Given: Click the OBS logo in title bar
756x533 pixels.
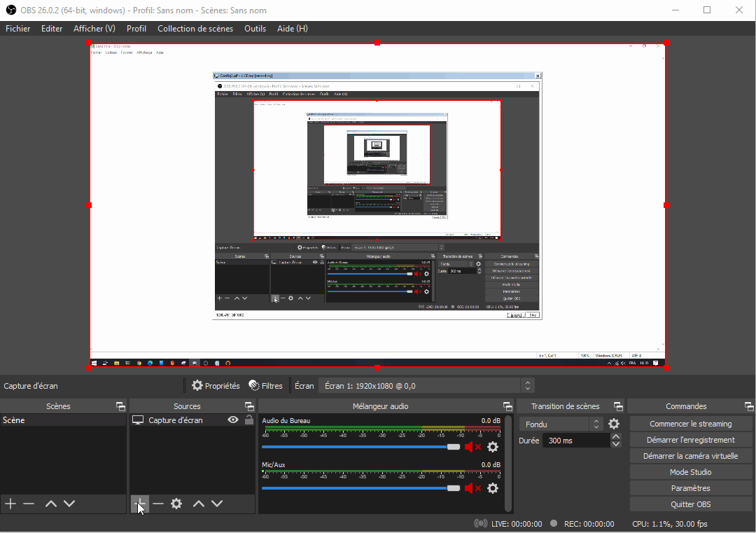Looking at the screenshot, I should click(x=10, y=10).
